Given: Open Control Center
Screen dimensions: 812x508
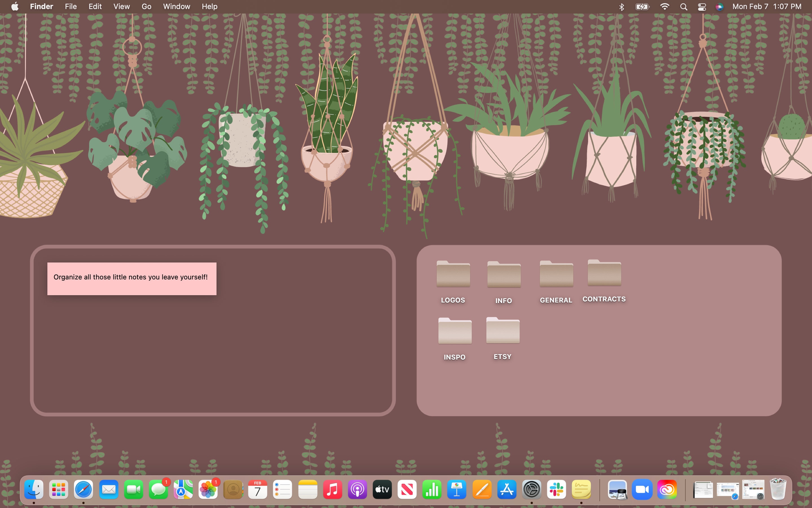Looking at the screenshot, I should (701, 7).
